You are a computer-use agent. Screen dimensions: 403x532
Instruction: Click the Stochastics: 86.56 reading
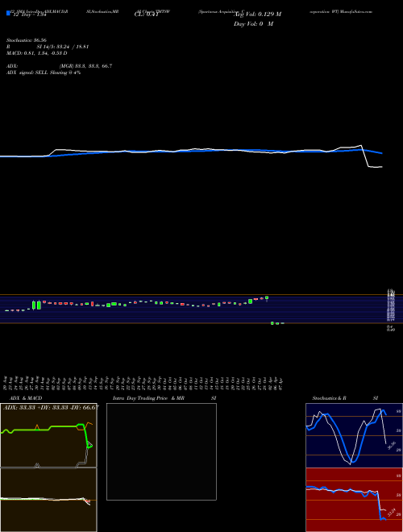click(26, 40)
